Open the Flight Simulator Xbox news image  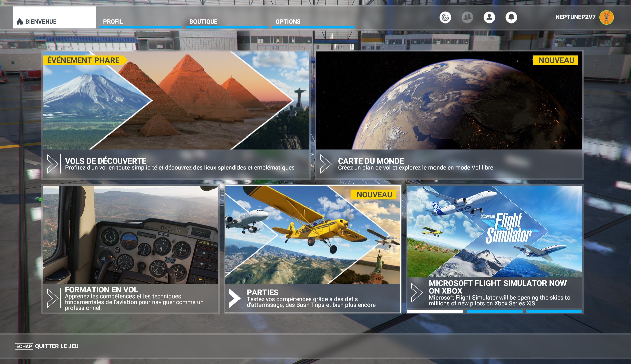(495, 231)
